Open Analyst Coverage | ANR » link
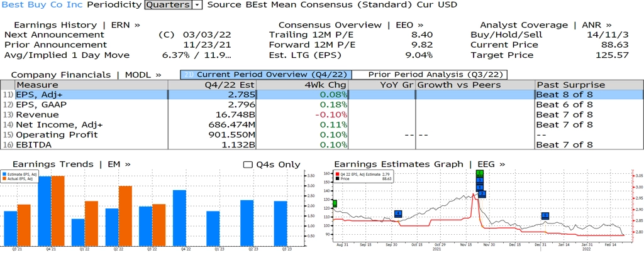This screenshot has width=644, height=253. [x=546, y=24]
